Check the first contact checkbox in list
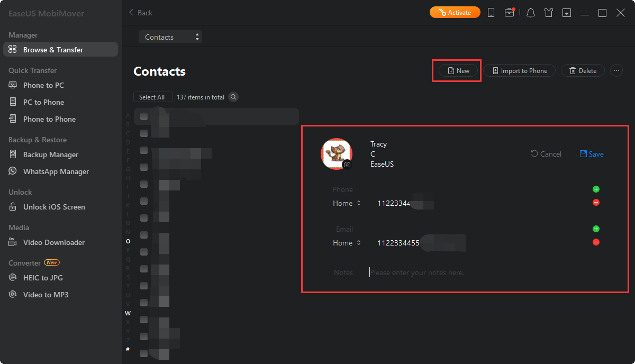This screenshot has width=635, height=364. tap(144, 116)
